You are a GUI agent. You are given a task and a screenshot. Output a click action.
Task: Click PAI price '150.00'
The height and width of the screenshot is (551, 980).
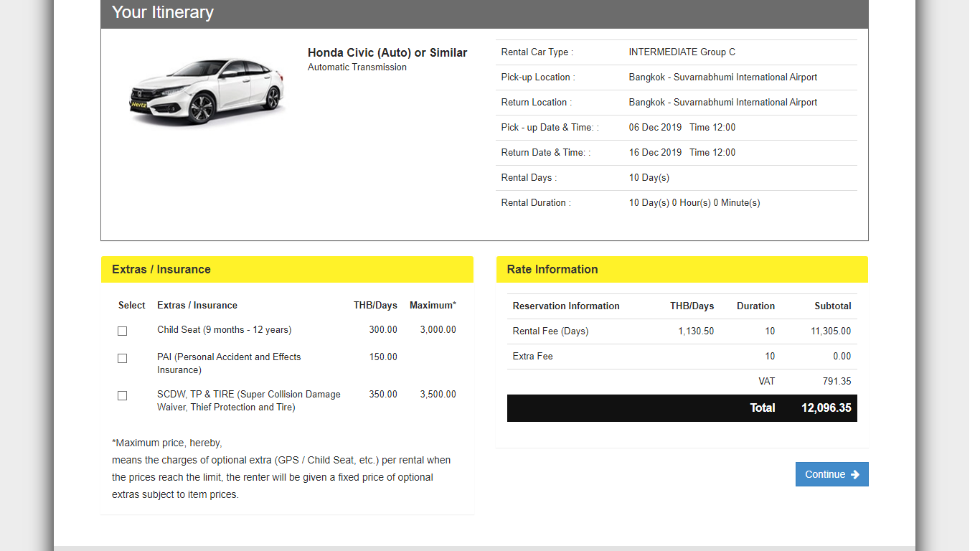(x=383, y=357)
